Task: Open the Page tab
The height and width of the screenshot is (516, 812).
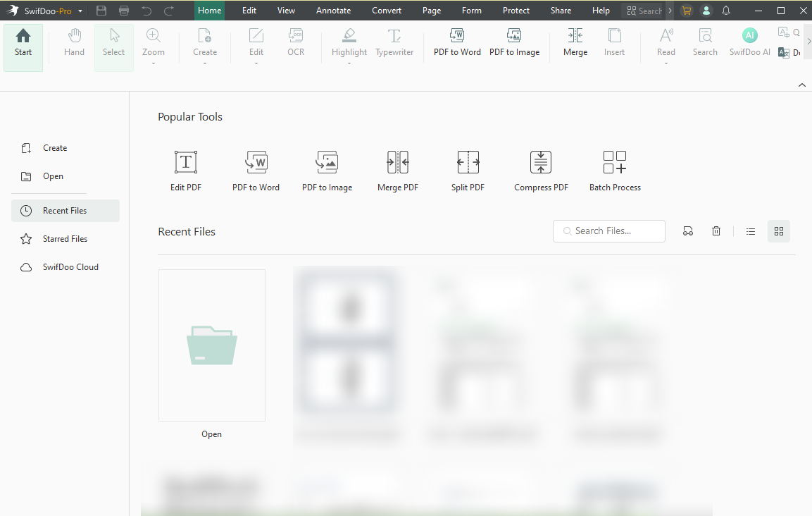Action: coord(432,11)
